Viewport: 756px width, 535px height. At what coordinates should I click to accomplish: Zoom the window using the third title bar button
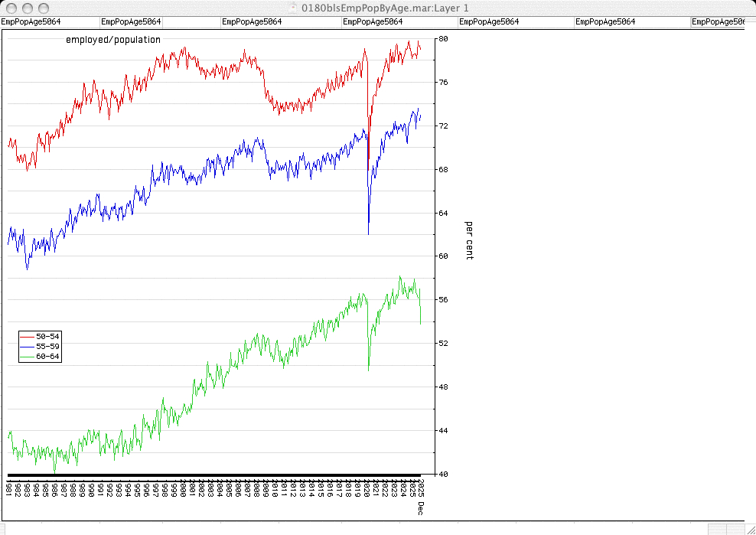44,8
